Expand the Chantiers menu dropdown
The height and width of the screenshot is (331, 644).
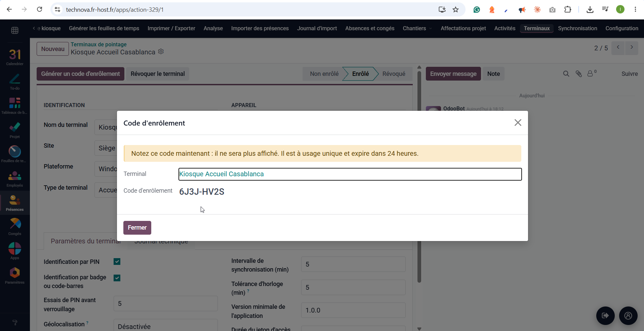[x=417, y=29]
